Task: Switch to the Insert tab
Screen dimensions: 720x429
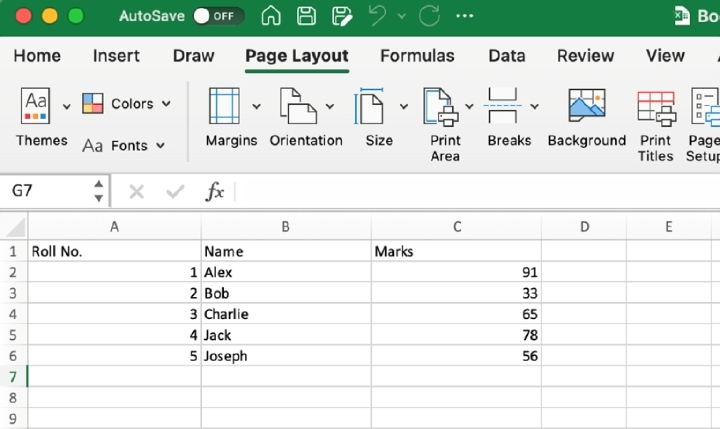Action: tap(116, 56)
